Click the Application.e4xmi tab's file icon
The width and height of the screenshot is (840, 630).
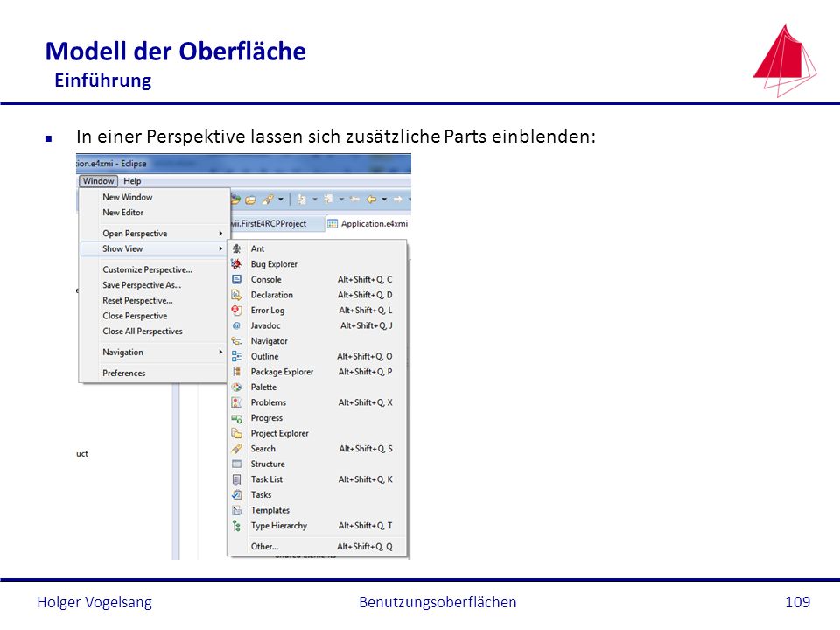pos(332,224)
